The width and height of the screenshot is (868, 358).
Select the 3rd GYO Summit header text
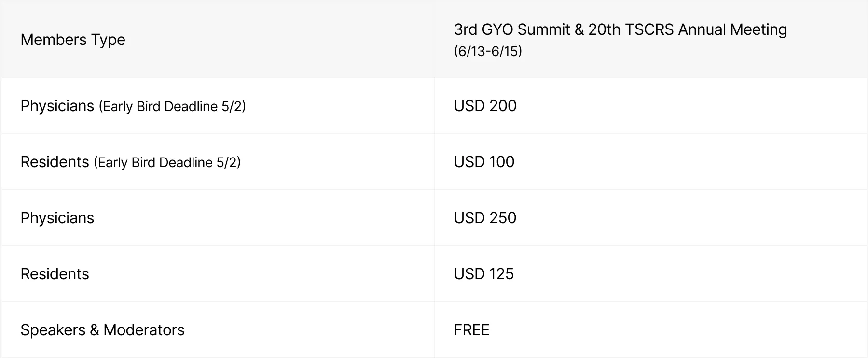pyautogui.click(x=512, y=29)
